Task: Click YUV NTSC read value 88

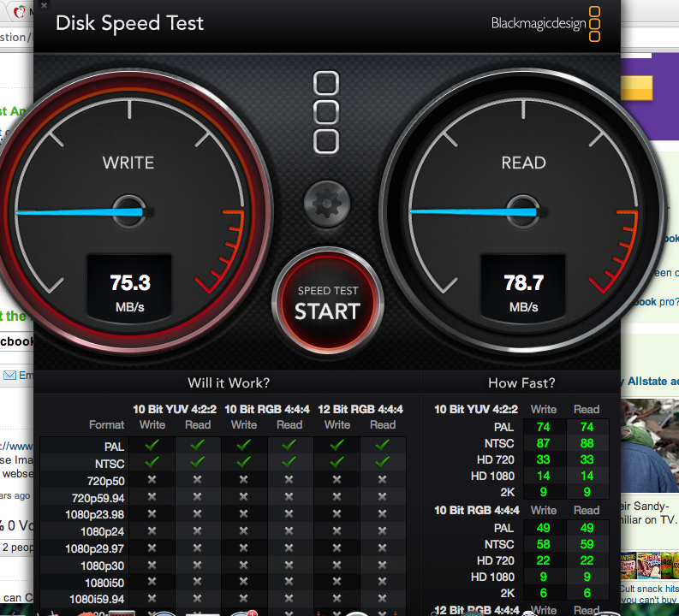Action: pyautogui.click(x=587, y=443)
